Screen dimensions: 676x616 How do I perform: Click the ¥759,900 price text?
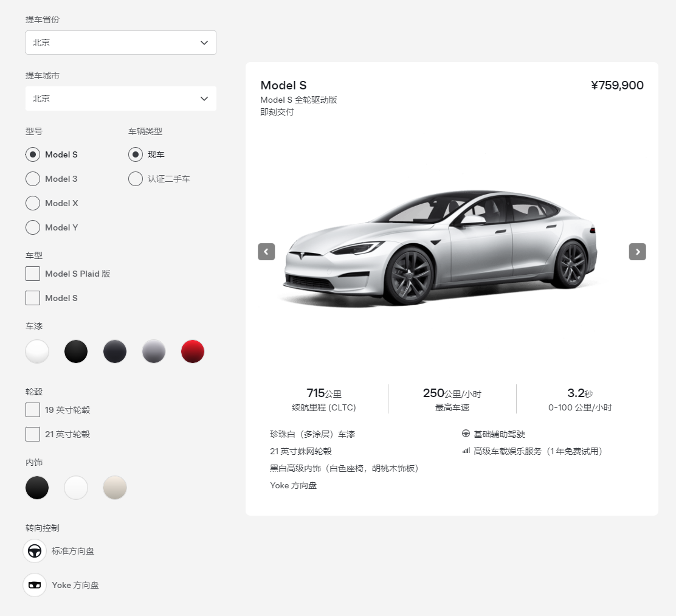click(x=616, y=85)
